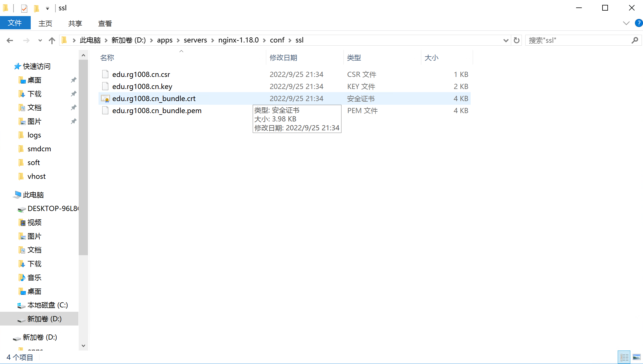
Task: Click the search "ssl" input field
Action: point(577,40)
